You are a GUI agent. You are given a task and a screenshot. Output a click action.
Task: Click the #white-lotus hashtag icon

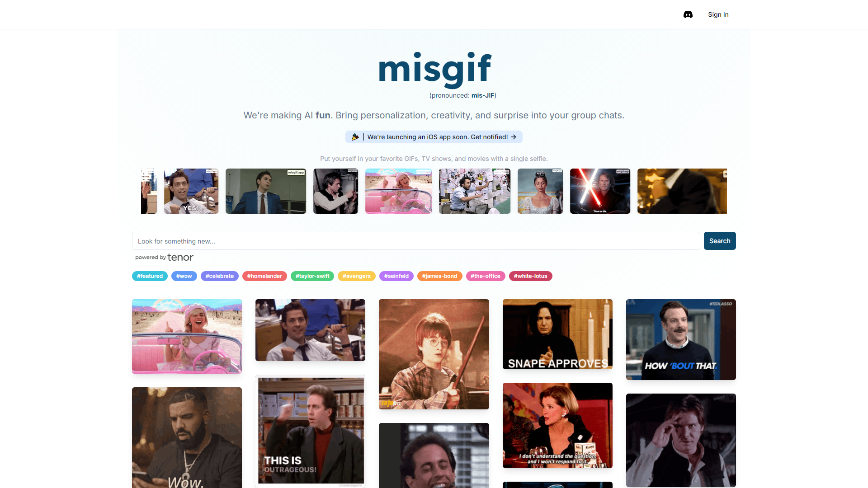530,276
